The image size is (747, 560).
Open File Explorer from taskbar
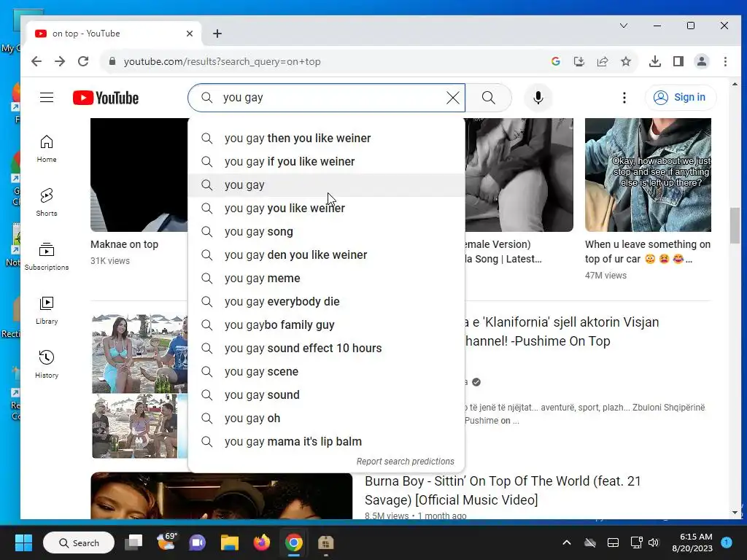coord(230,542)
